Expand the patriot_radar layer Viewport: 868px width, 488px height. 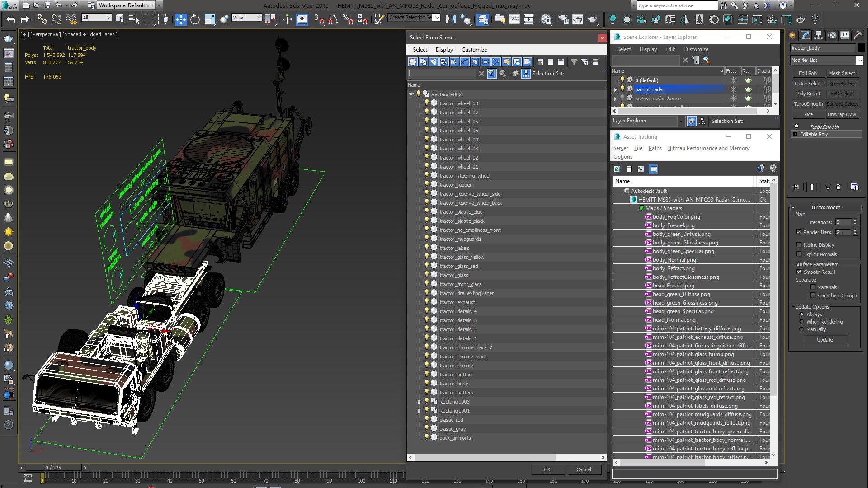615,89
